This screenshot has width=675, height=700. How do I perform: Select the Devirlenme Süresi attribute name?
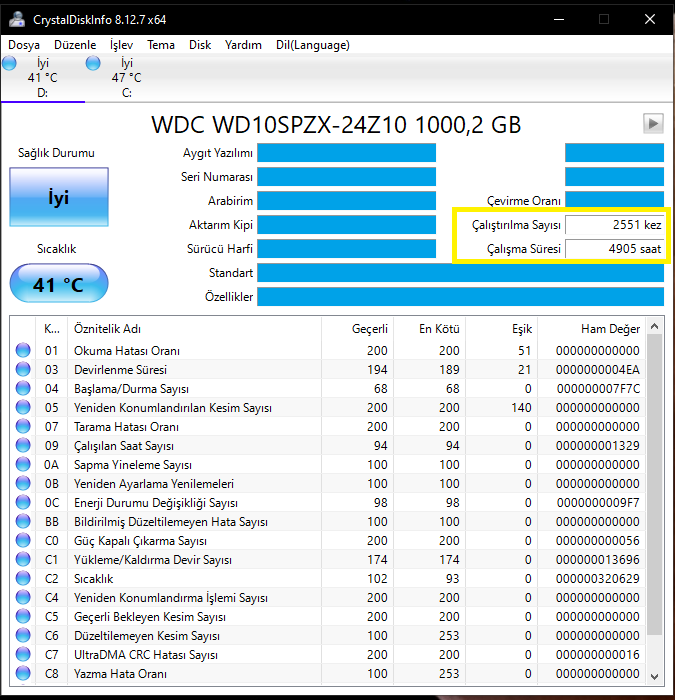click(x=121, y=370)
